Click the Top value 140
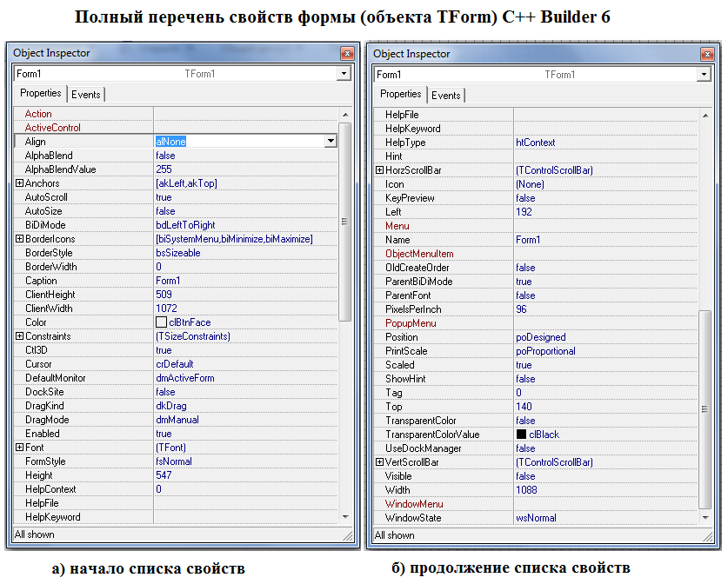 click(x=524, y=407)
